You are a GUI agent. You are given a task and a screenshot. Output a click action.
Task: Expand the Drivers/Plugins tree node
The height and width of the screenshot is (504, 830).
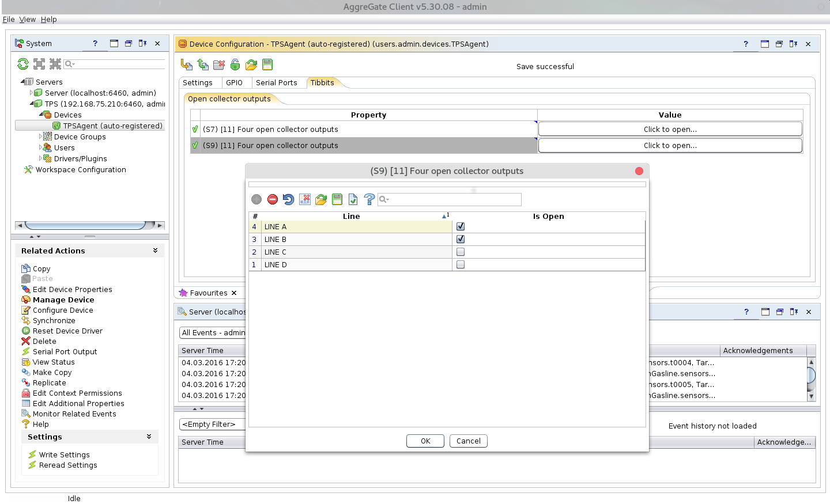[40, 158]
